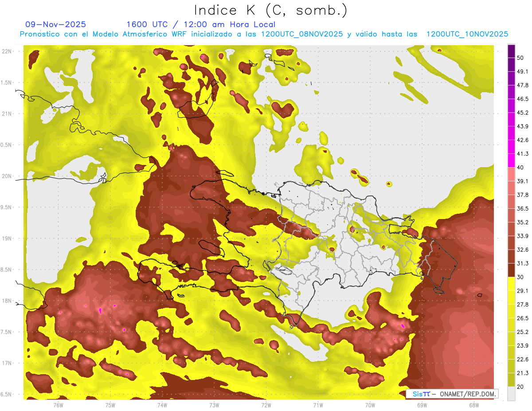532x411 pixels.
Task: Click the colorbar value '22.6'
Action: (x=523, y=360)
